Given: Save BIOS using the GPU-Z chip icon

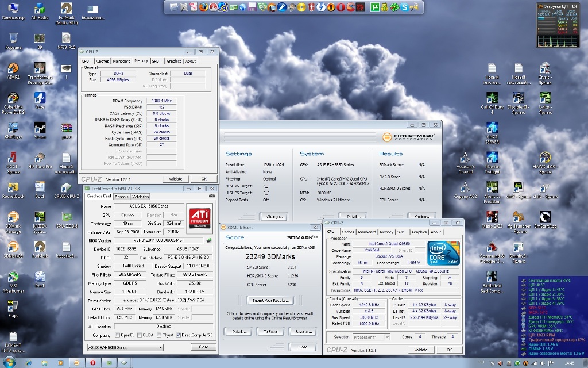Looking at the screenshot, I should tap(209, 240).
